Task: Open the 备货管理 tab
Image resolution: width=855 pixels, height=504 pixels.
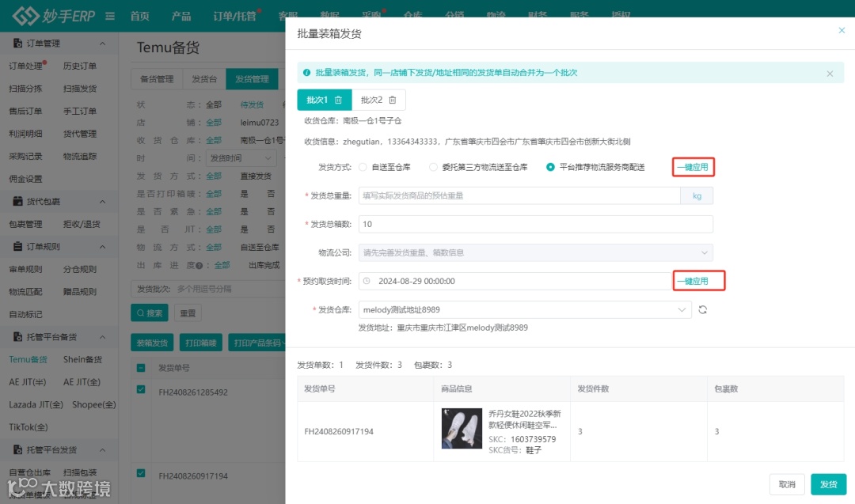Action: tap(157, 79)
